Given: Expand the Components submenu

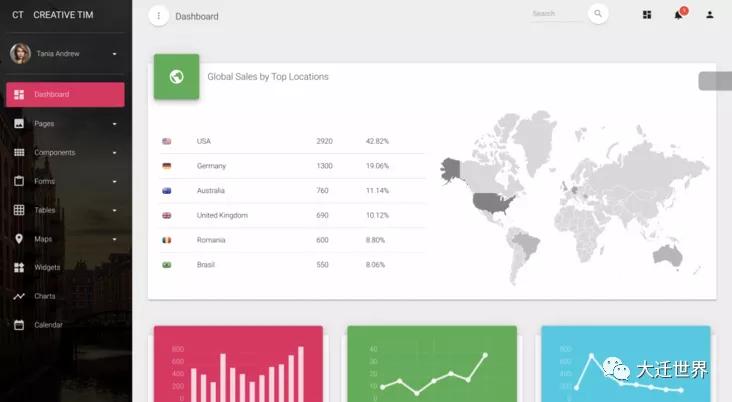Looking at the screenshot, I should pos(114,153).
